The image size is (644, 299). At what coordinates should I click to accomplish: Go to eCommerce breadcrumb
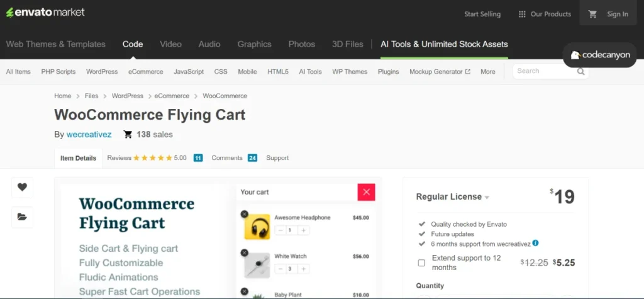(x=172, y=96)
